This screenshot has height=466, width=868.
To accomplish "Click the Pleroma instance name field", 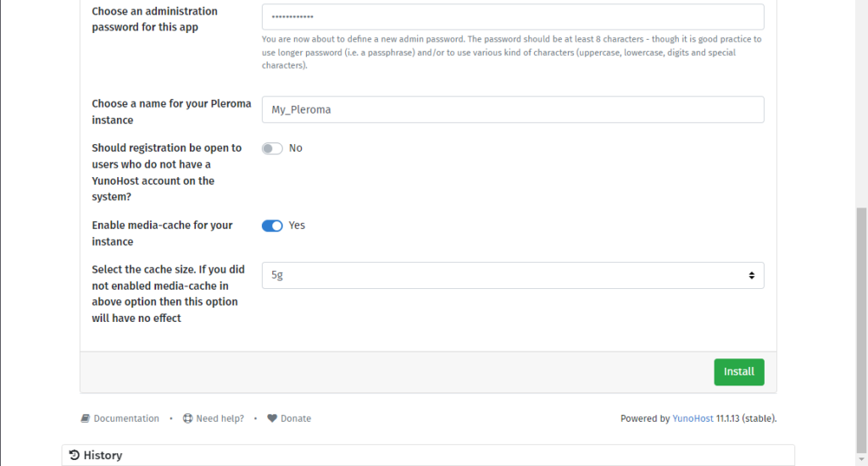I will (x=513, y=109).
